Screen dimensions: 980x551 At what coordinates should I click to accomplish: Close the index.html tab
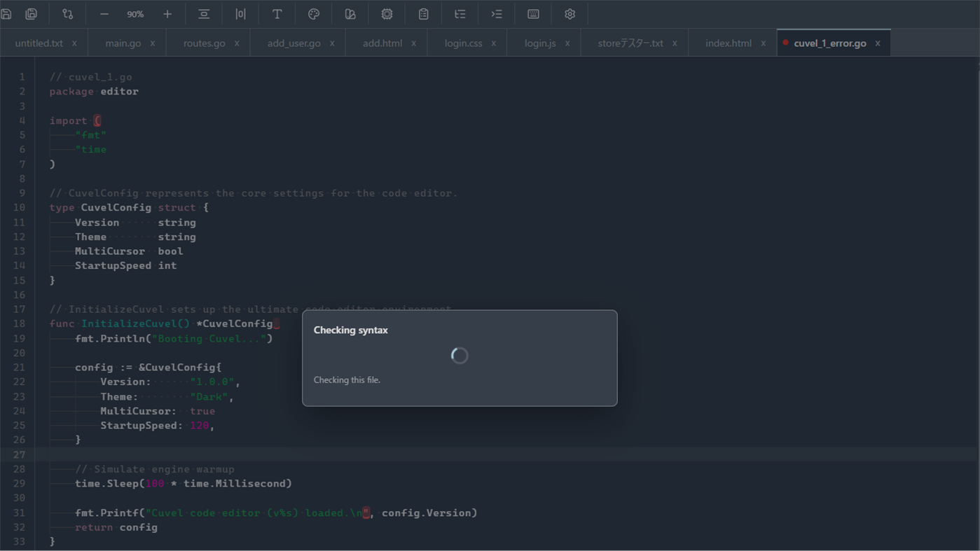[763, 43]
